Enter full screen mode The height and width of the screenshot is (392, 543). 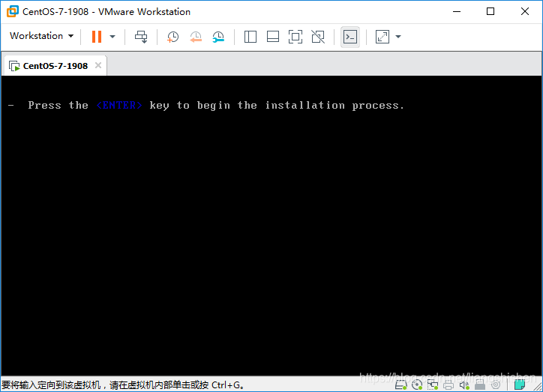point(295,36)
